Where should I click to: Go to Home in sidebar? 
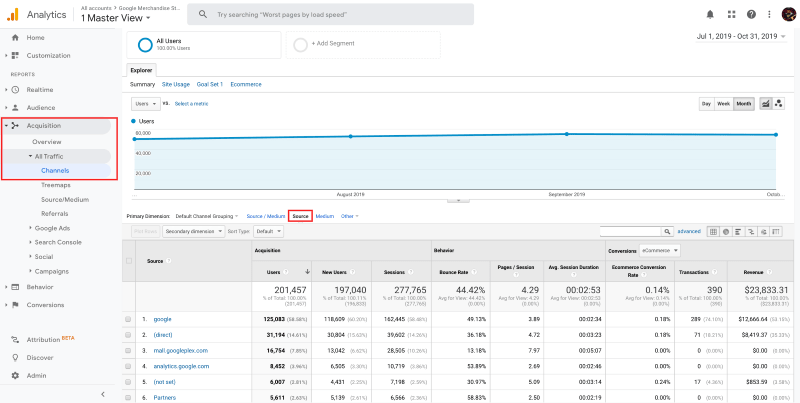coord(35,37)
